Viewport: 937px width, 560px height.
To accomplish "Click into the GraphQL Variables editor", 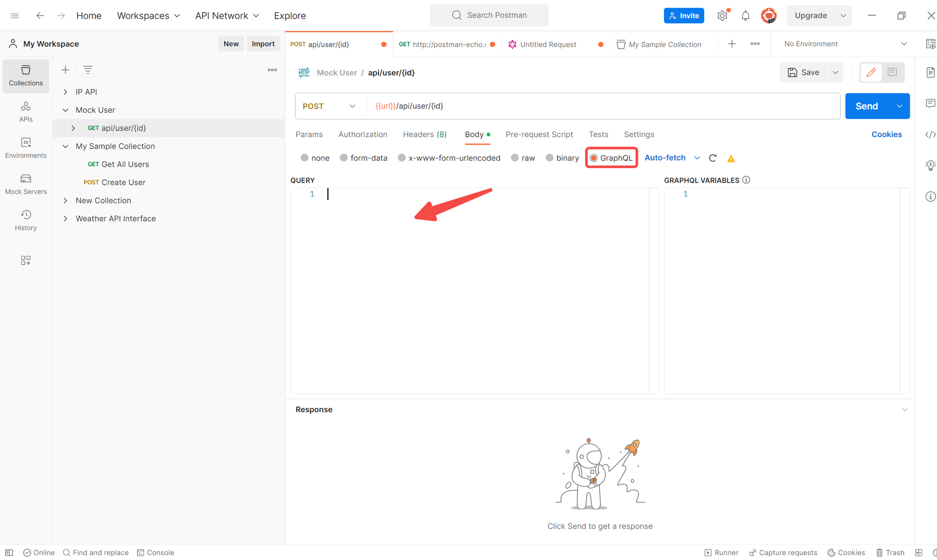I will (x=787, y=290).
